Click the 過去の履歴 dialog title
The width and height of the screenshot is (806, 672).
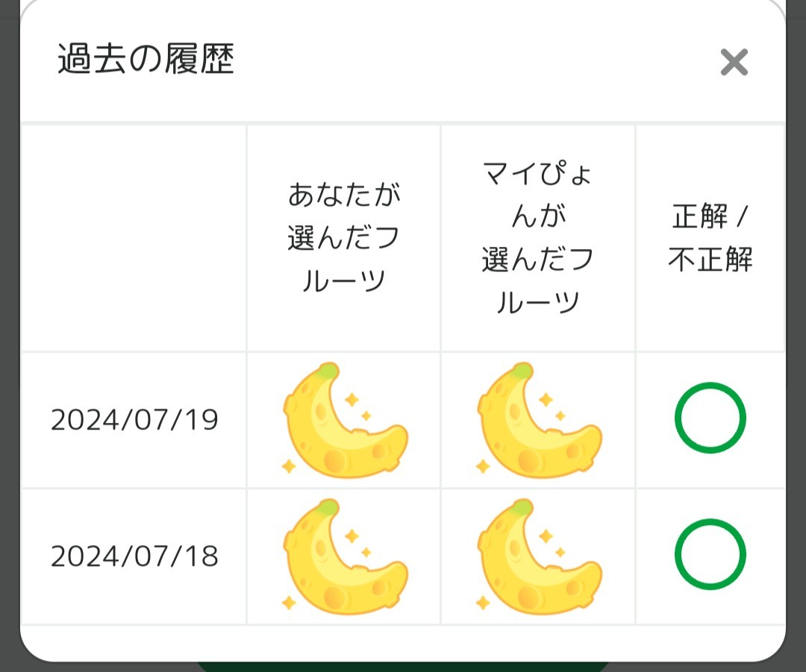pyautogui.click(x=146, y=60)
